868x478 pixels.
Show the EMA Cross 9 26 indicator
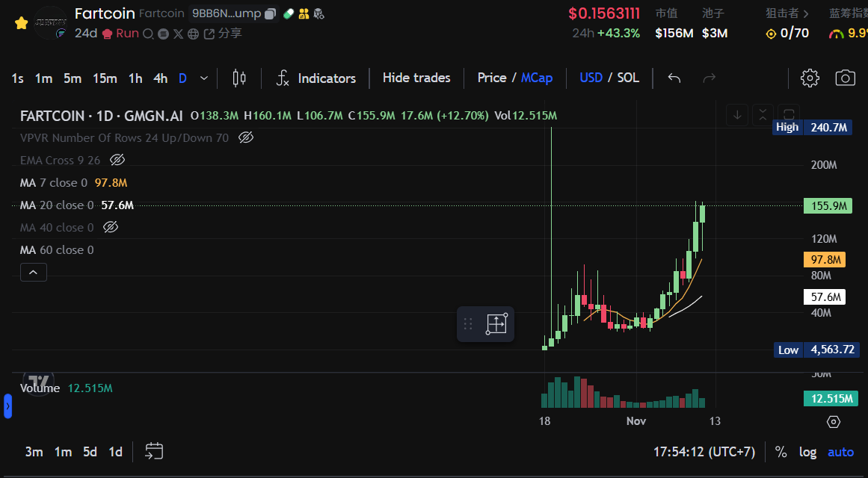click(x=117, y=160)
